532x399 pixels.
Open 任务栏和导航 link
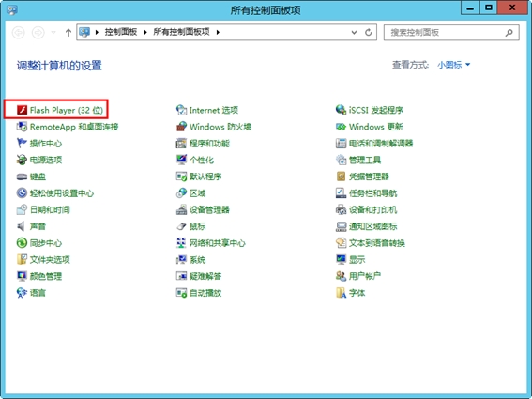[372, 193]
